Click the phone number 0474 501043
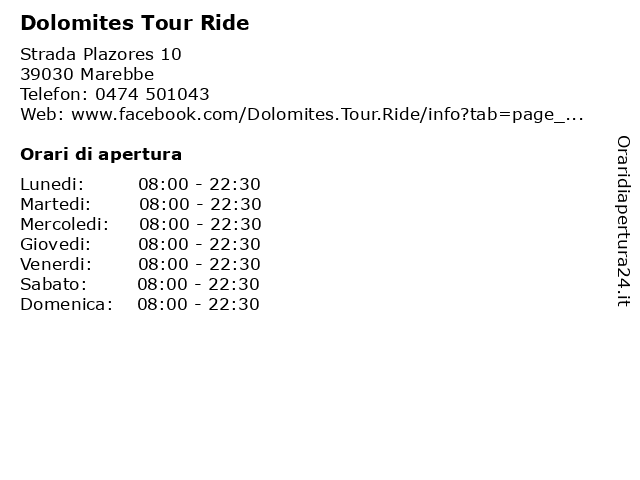 pyautogui.click(x=152, y=94)
